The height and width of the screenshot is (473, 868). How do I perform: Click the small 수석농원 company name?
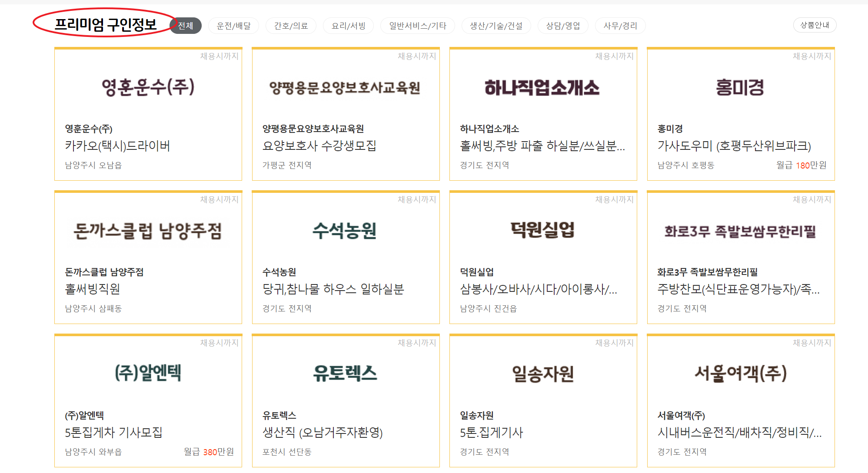pyautogui.click(x=279, y=272)
